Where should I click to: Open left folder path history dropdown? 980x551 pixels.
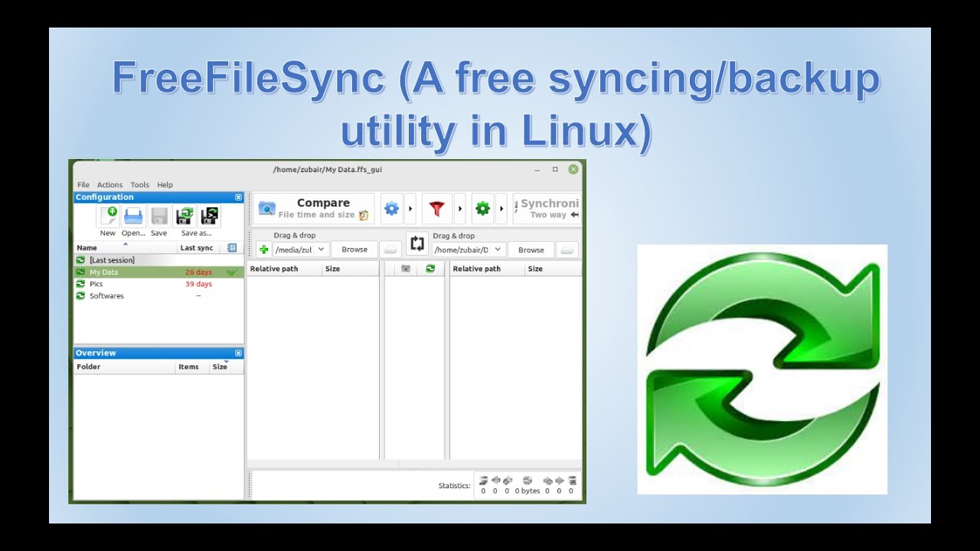(322, 249)
